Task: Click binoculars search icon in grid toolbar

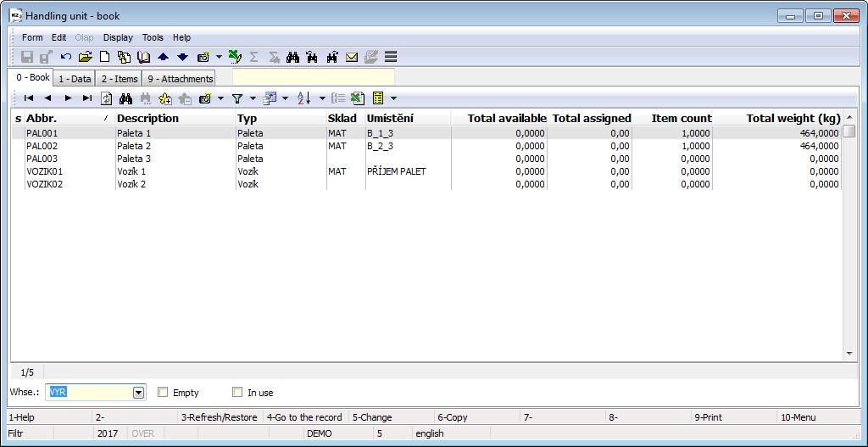Action: pos(125,98)
